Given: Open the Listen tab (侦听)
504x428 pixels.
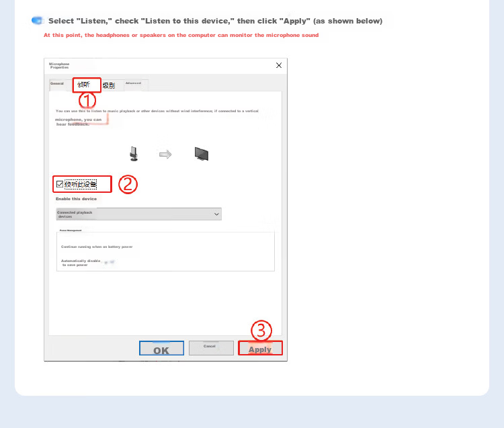Looking at the screenshot, I should (87, 85).
